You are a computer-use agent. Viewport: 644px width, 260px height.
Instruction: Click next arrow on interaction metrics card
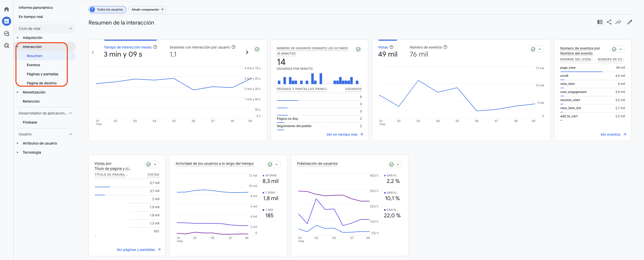247,52
